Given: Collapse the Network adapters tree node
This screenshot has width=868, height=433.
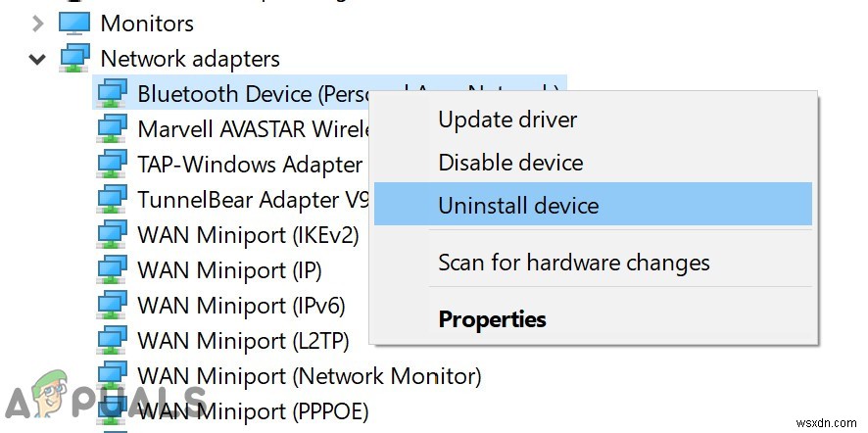Looking at the screenshot, I should click(x=37, y=59).
